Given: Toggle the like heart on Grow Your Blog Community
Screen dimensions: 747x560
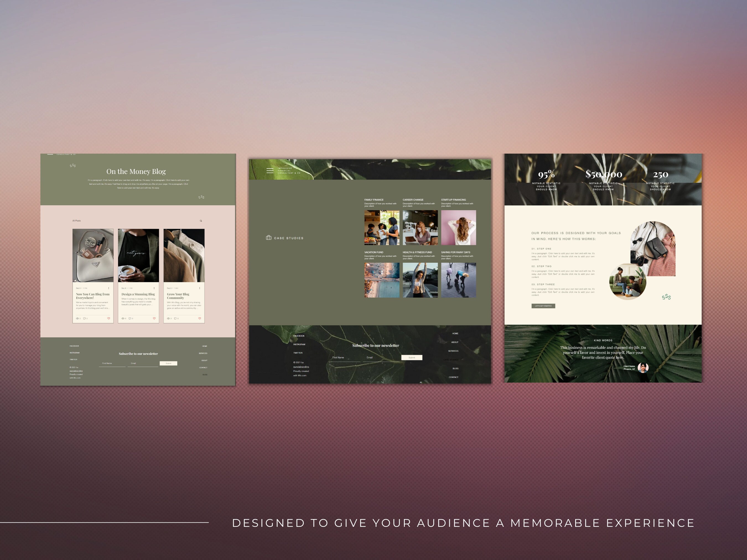Looking at the screenshot, I should pos(200,318).
